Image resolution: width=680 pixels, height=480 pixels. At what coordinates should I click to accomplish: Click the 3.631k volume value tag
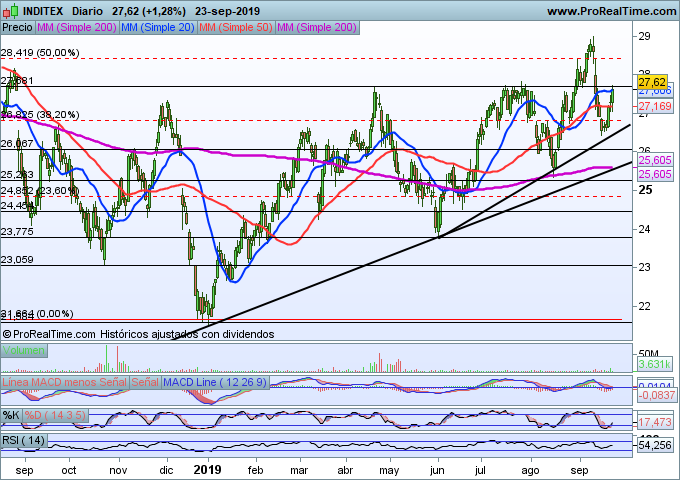coord(655,364)
